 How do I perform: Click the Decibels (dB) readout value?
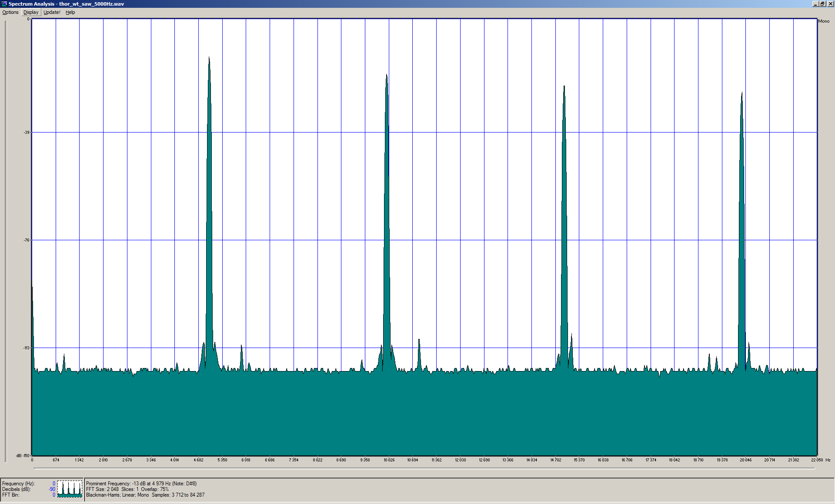click(52, 489)
